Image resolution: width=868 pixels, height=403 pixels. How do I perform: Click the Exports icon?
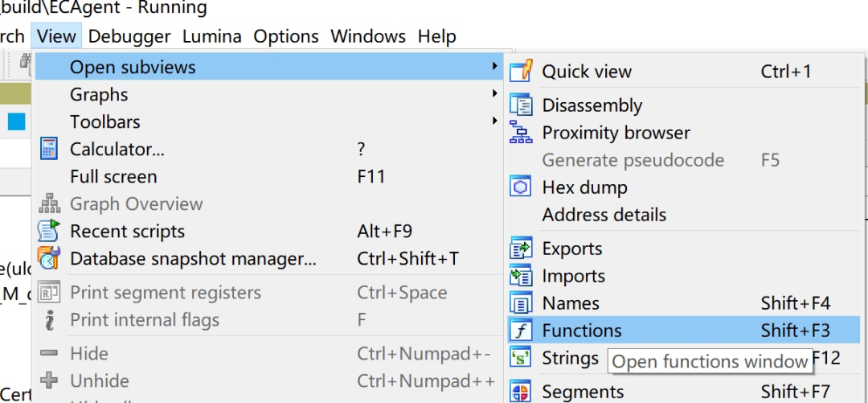522,249
